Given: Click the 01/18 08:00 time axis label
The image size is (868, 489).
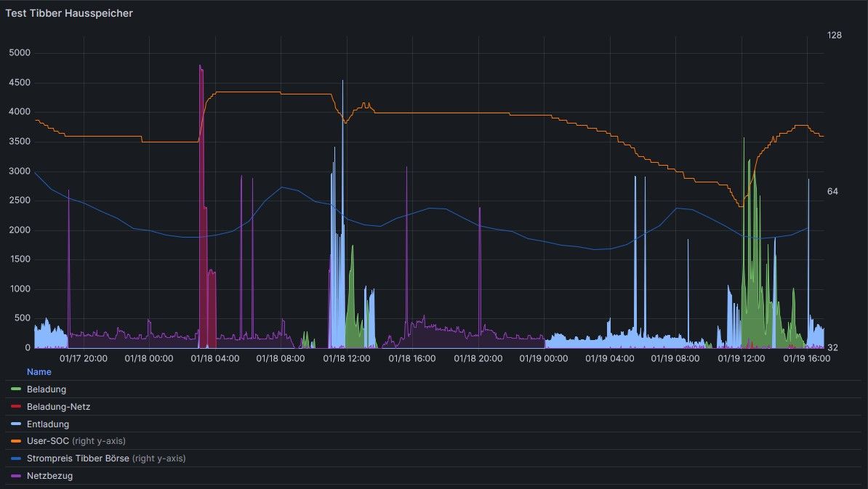Looking at the screenshot, I should pyautogui.click(x=281, y=358).
